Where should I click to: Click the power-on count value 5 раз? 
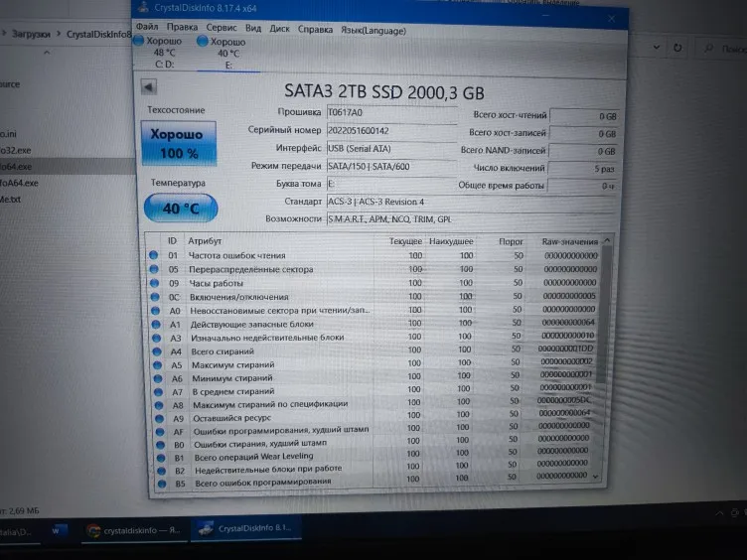[582, 169]
